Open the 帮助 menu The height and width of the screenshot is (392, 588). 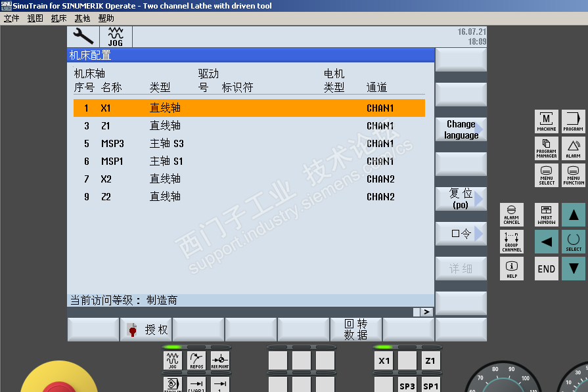106,18
